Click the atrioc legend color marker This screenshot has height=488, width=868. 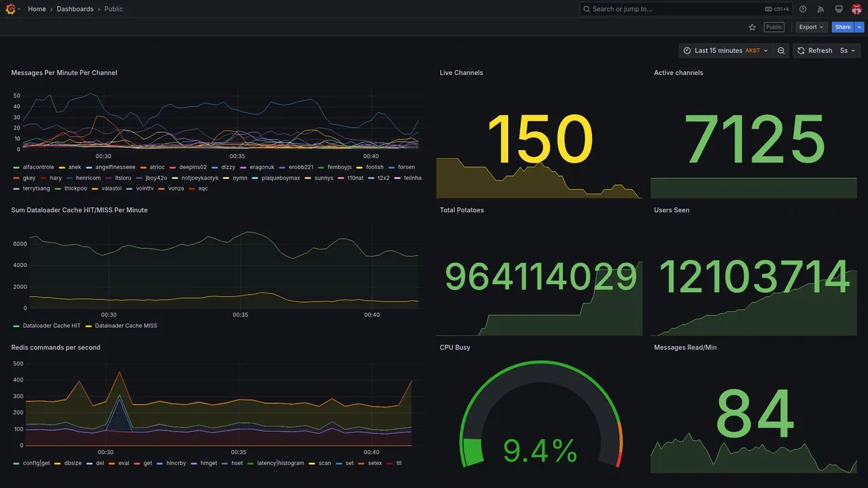pyautogui.click(x=144, y=167)
